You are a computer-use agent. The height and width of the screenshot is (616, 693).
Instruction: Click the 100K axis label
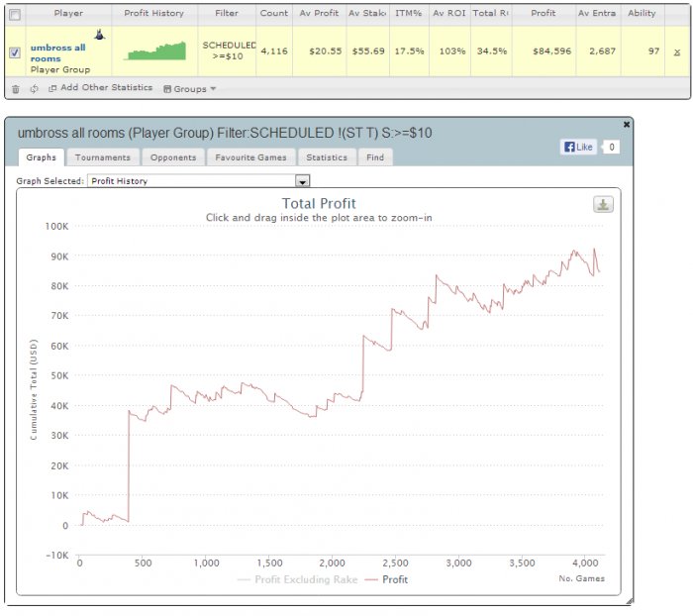click(x=56, y=227)
